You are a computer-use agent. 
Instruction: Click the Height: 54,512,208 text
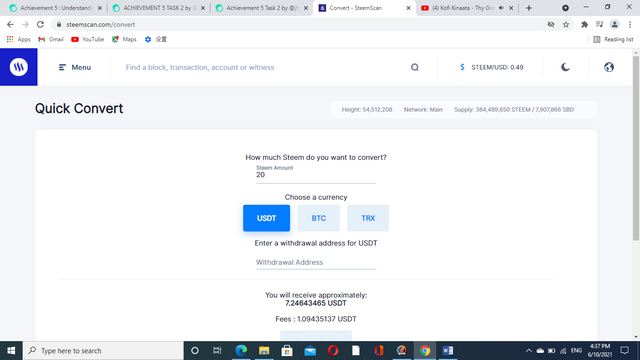[367, 109]
